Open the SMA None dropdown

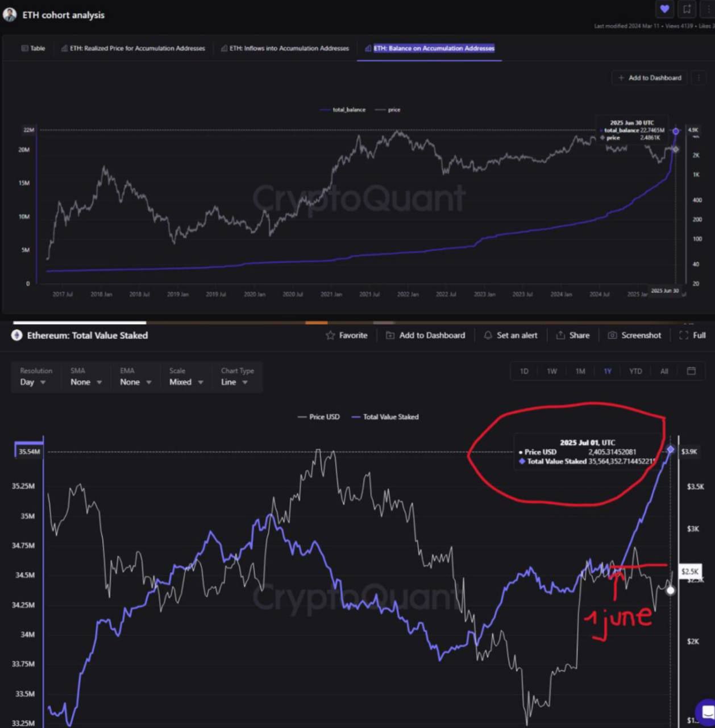(x=86, y=377)
